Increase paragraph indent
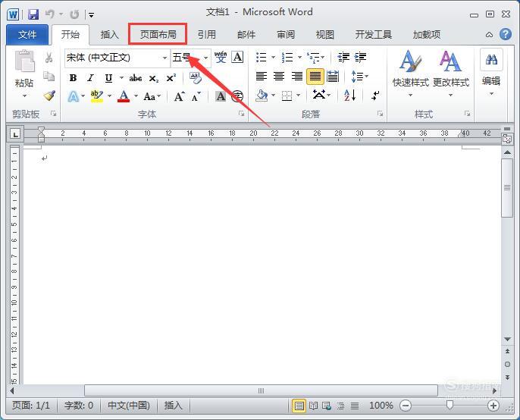The image size is (520, 420). coord(361,57)
